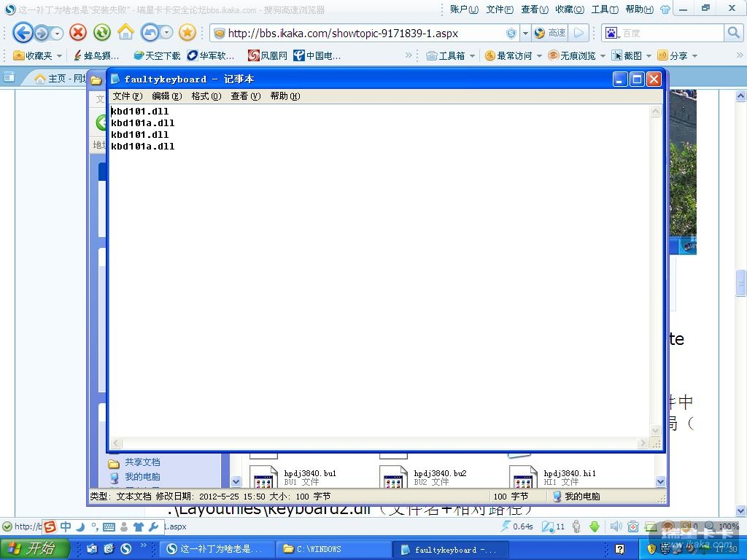Toggle Sogou IME Chinese/English mode
The width and height of the screenshot is (747, 560).
[x=66, y=526]
